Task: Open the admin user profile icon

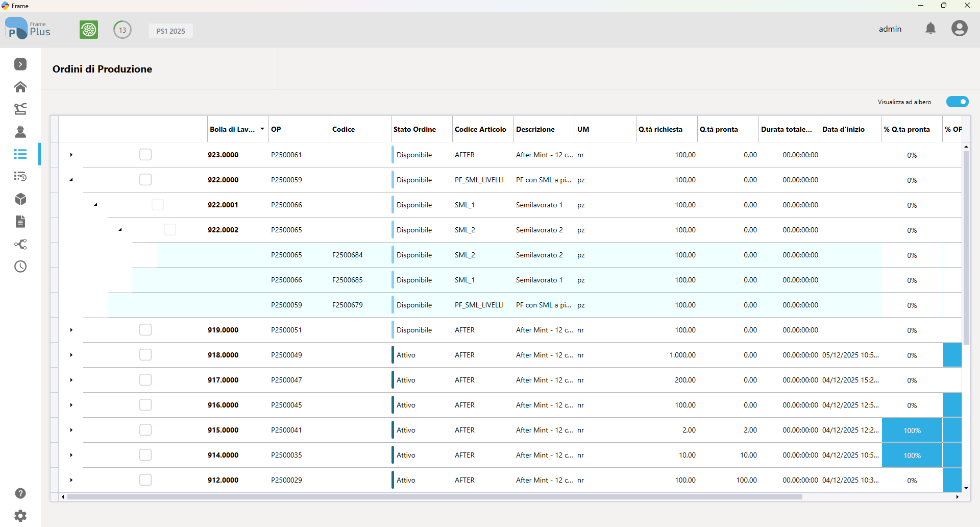Action: coord(959,29)
